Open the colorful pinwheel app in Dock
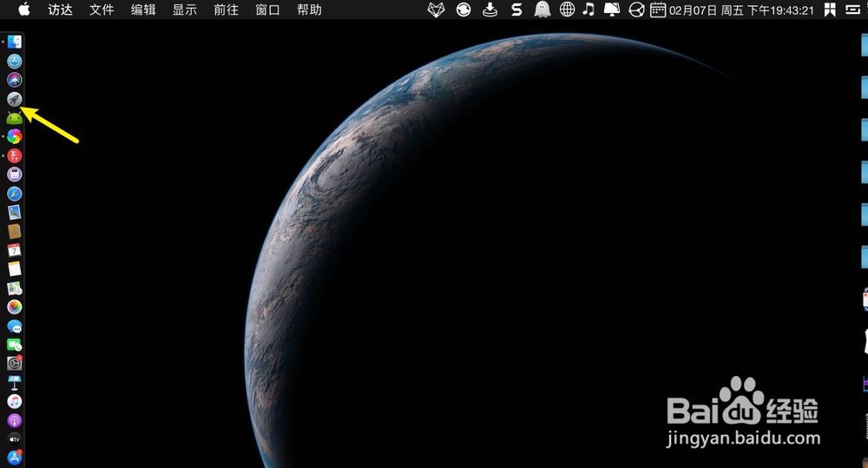This screenshot has width=868, height=468. 15,136
